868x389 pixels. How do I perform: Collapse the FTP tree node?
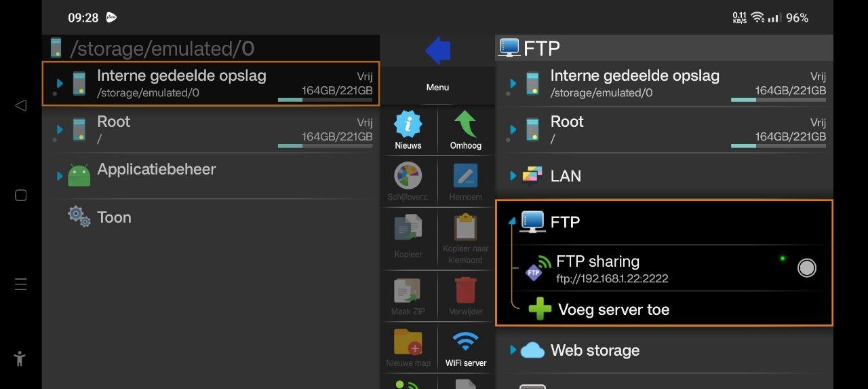[512, 221]
